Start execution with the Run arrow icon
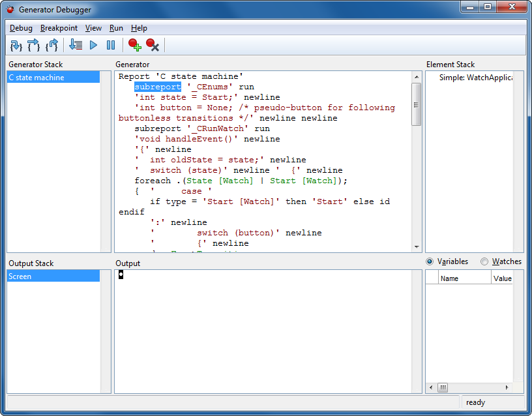Image resolution: width=532 pixels, height=416 pixels. coord(93,45)
